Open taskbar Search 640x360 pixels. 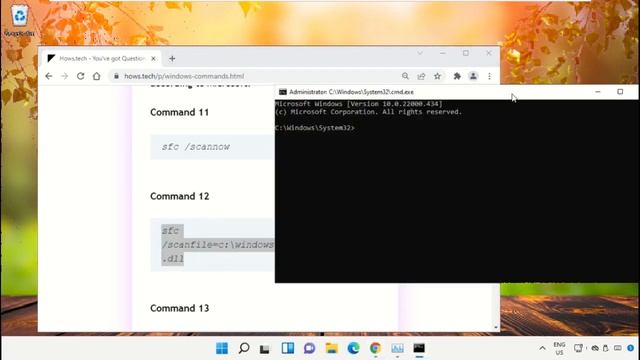point(244,348)
